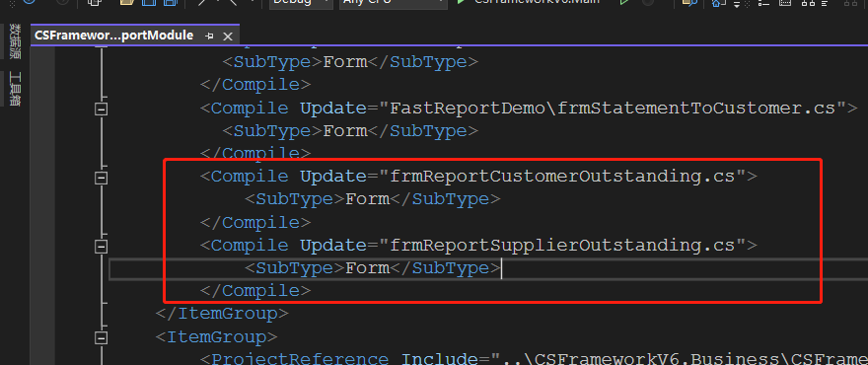The width and height of the screenshot is (868, 365).
Task: Click </Compile> closing the frmReportCustomerOutstanding.cs block
Action: [x=255, y=222]
